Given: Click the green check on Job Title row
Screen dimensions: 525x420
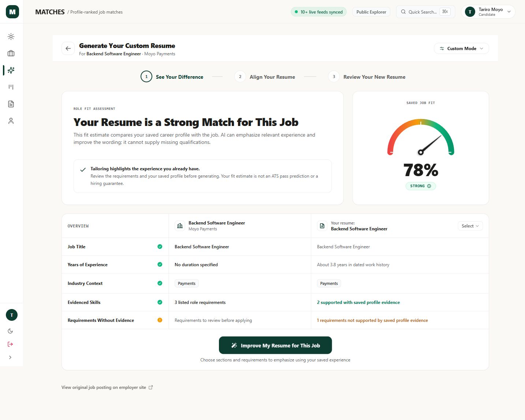Looking at the screenshot, I should 160,247.
